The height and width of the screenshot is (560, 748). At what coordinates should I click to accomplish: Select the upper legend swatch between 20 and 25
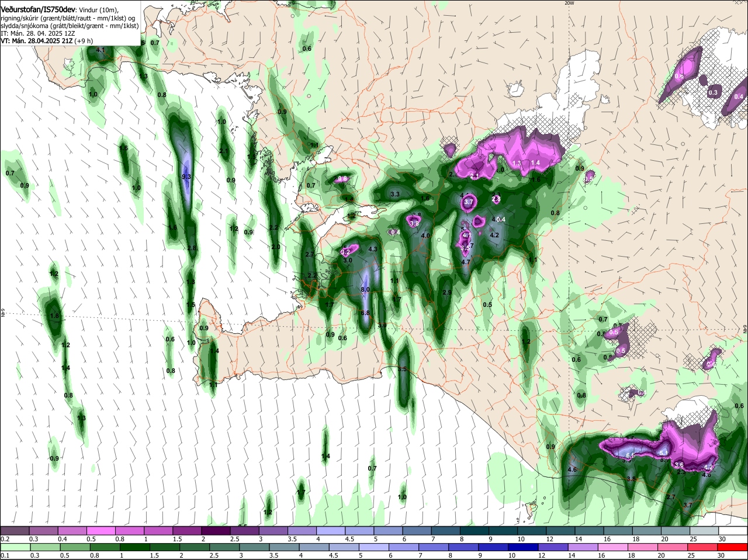(x=674, y=531)
